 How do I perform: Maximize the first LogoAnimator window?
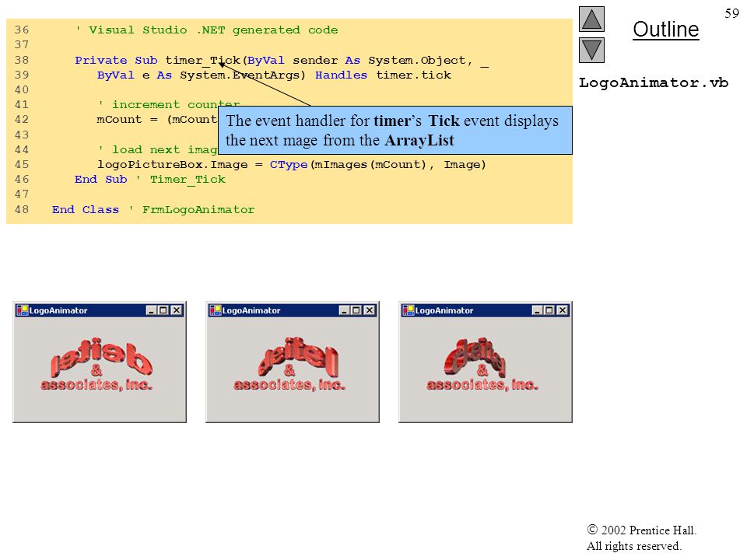click(x=163, y=310)
